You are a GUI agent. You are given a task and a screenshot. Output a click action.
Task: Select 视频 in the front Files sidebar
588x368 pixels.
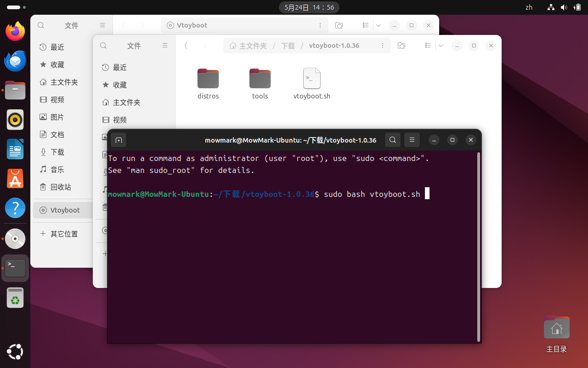(134, 120)
